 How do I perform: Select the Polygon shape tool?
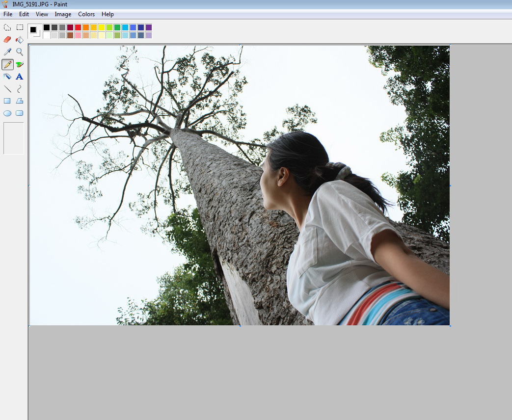[x=20, y=101]
